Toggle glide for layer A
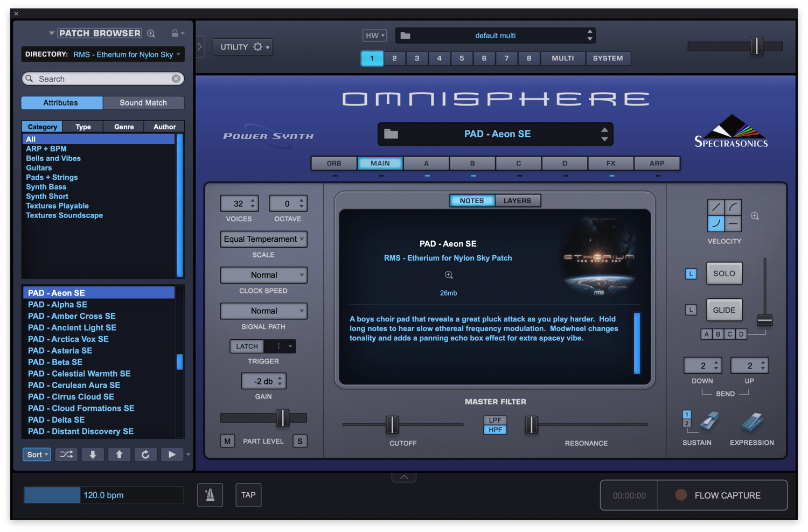This screenshot has width=808, height=532. [706, 334]
